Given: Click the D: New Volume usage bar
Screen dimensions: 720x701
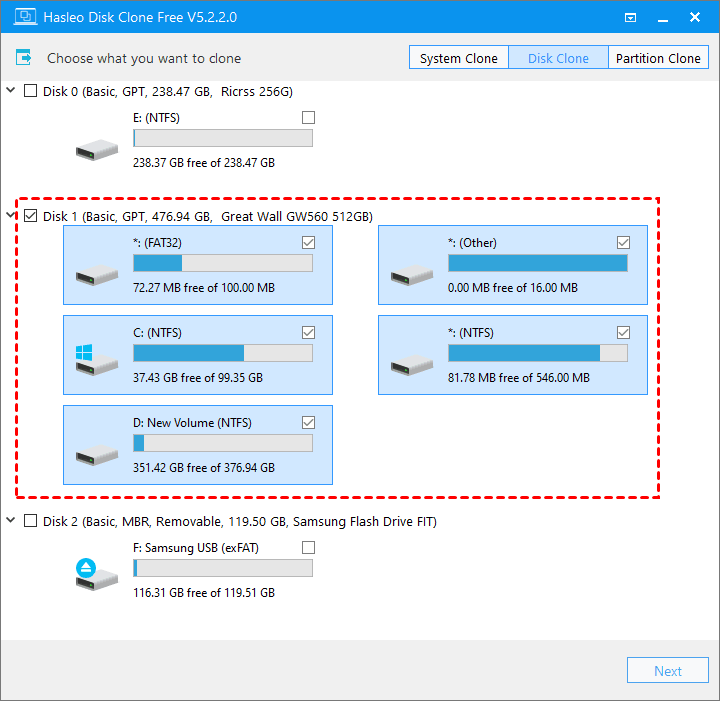Looking at the screenshot, I should point(223,443).
